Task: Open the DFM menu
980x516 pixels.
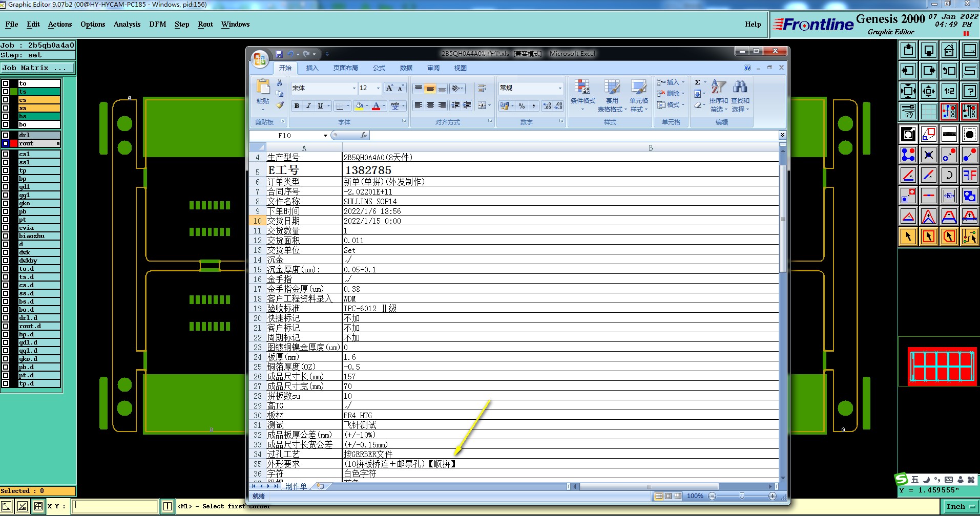Action: point(158,24)
